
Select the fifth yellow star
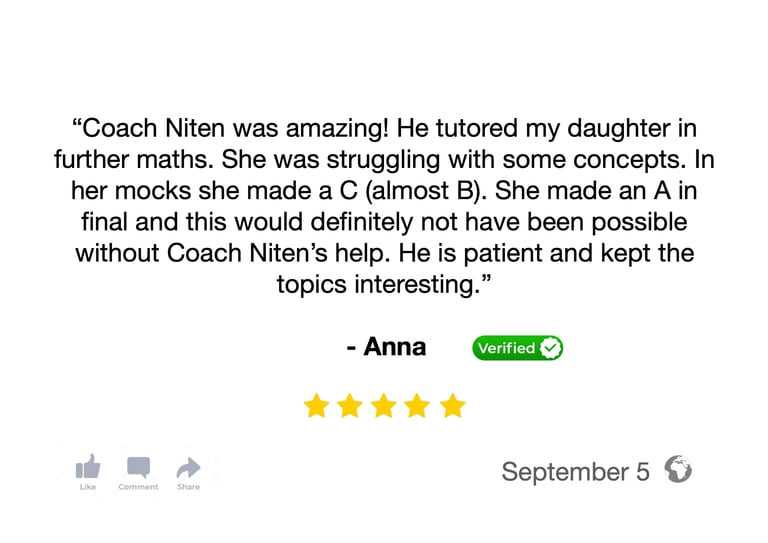[453, 406]
